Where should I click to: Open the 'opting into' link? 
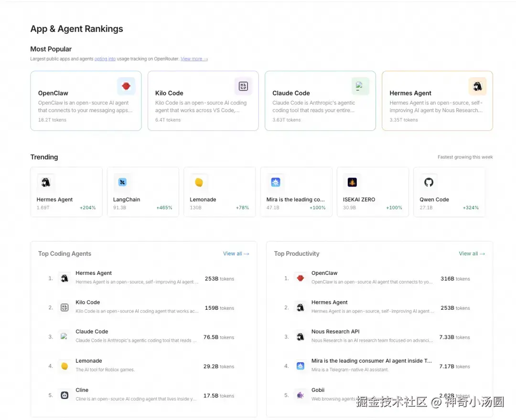pos(105,59)
